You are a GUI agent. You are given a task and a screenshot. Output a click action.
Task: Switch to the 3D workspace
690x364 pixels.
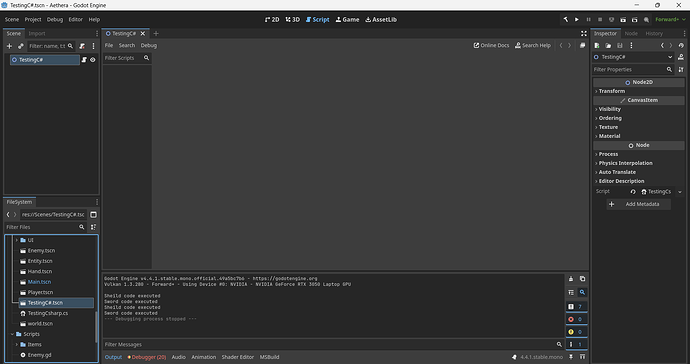292,19
